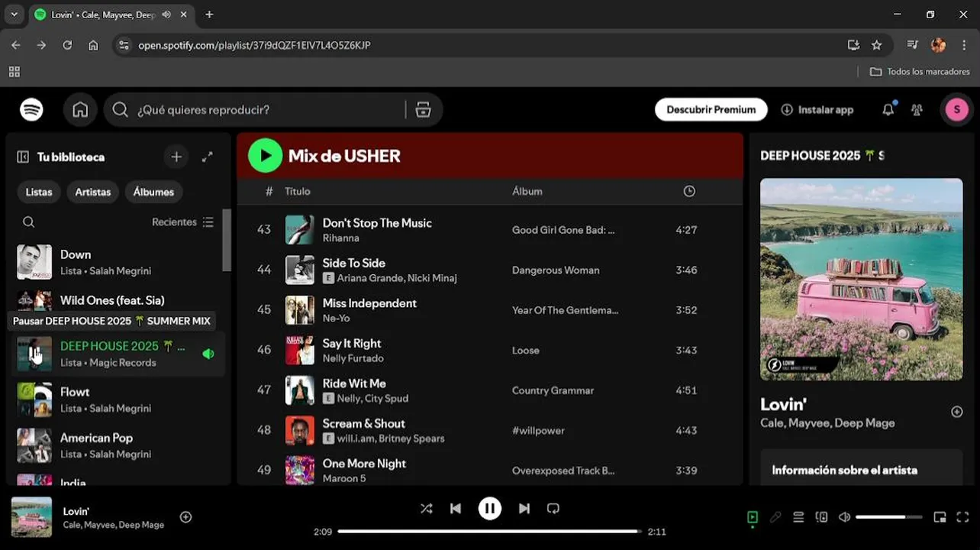Screen dimensions: 980x550
Task: Collapse Tu biblioteca with library icon
Action: 23,157
